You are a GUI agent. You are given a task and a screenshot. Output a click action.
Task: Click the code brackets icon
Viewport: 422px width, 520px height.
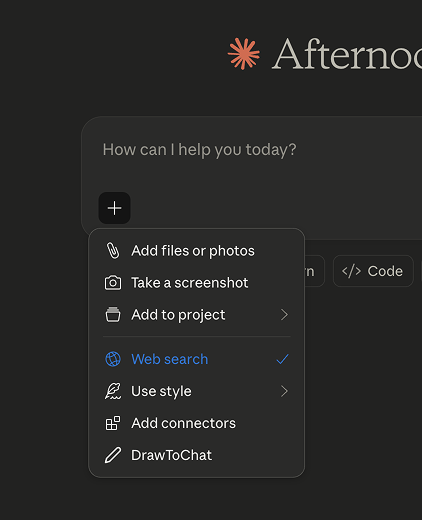(x=351, y=271)
